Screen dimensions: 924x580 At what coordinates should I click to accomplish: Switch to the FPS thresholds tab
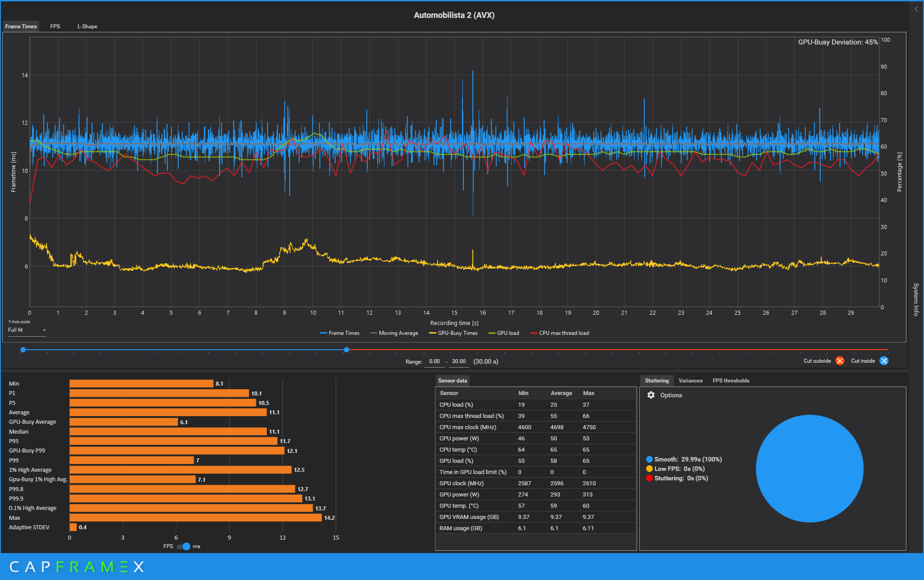click(731, 381)
